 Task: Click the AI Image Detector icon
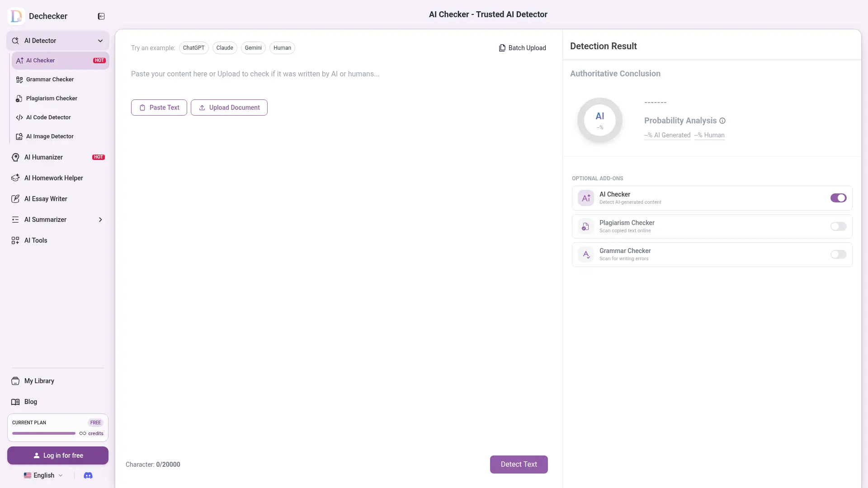19,136
